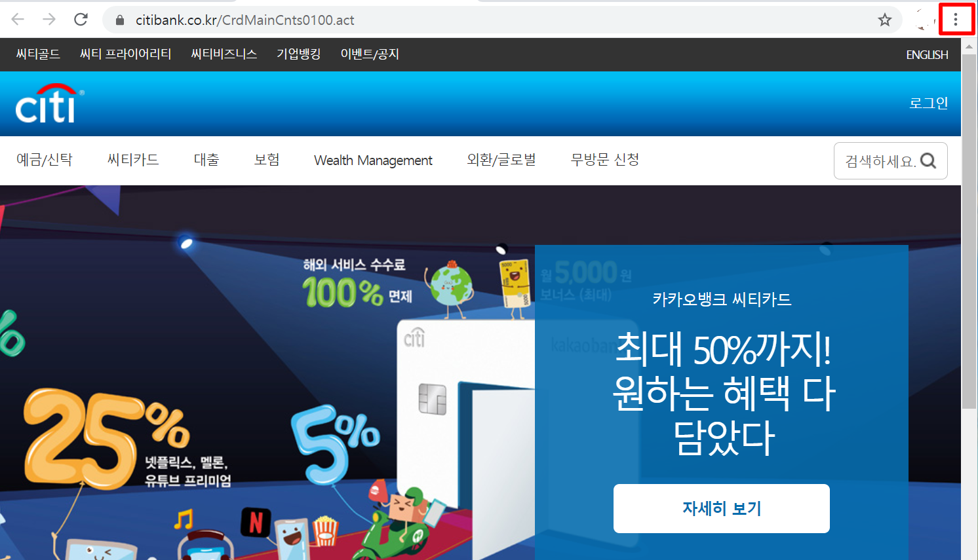Open the Wealth Management menu
The width and height of the screenshot is (978, 560).
click(x=373, y=160)
